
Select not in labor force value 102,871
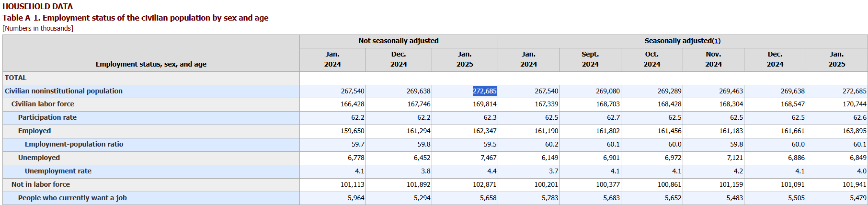coord(485,184)
